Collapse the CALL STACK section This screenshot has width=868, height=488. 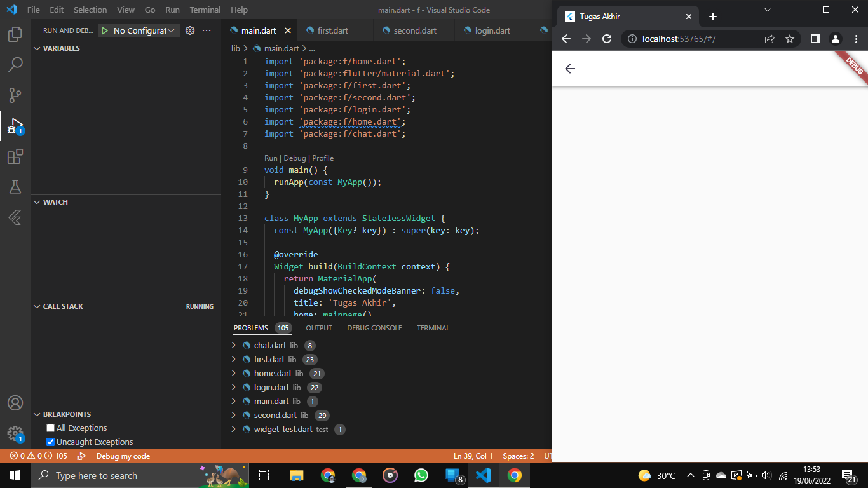(126, 306)
